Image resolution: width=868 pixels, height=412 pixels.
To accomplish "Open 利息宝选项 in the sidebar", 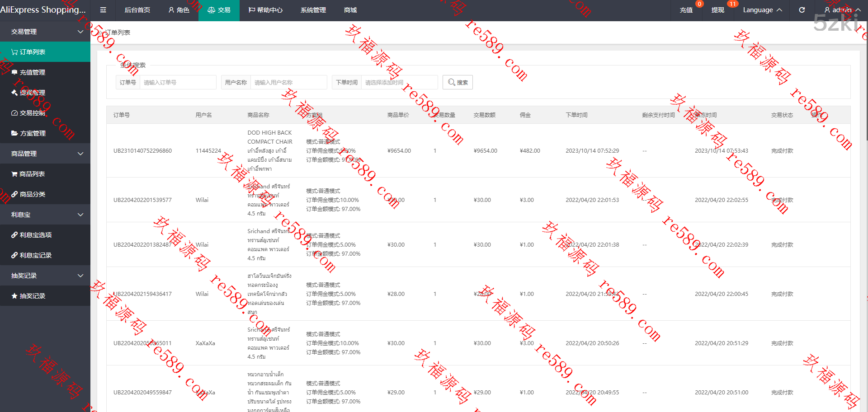I will [35, 235].
